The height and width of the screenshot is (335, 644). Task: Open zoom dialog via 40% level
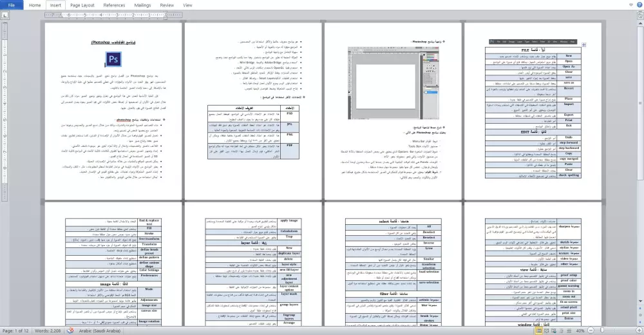[x=580, y=330]
